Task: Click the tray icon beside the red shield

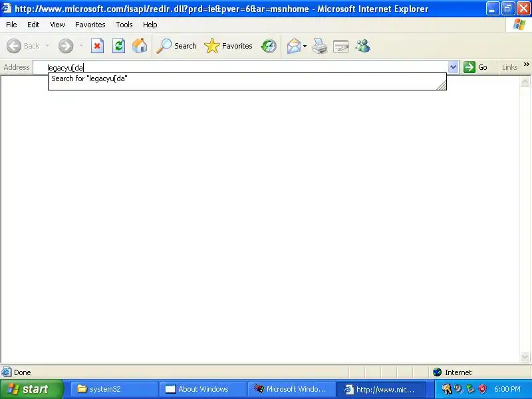Action: pos(470,389)
